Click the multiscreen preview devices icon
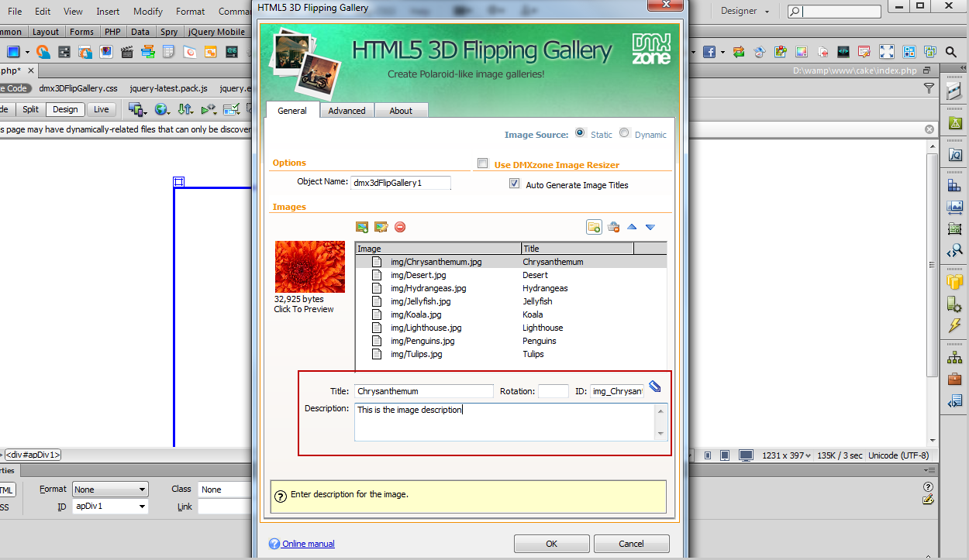969x560 pixels. click(x=138, y=109)
